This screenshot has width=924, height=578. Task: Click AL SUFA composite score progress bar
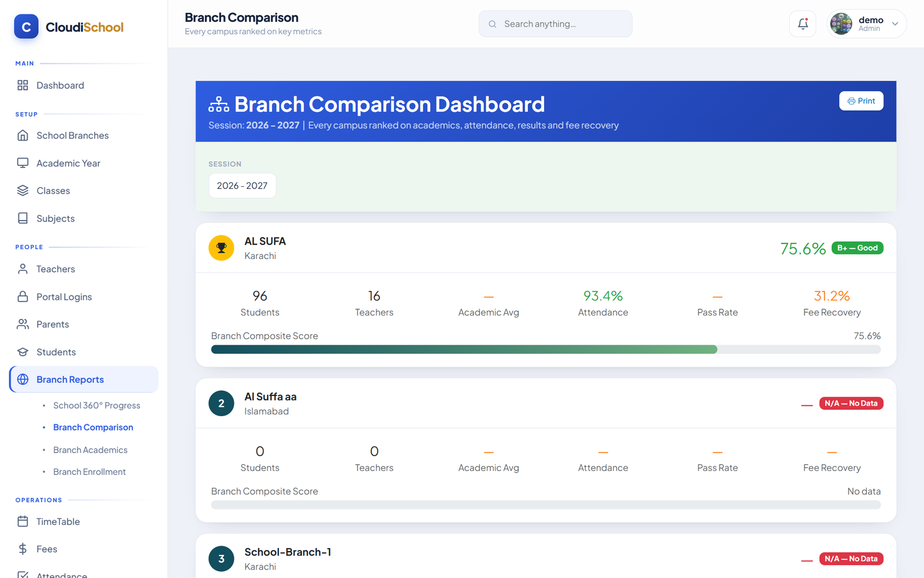click(546, 350)
